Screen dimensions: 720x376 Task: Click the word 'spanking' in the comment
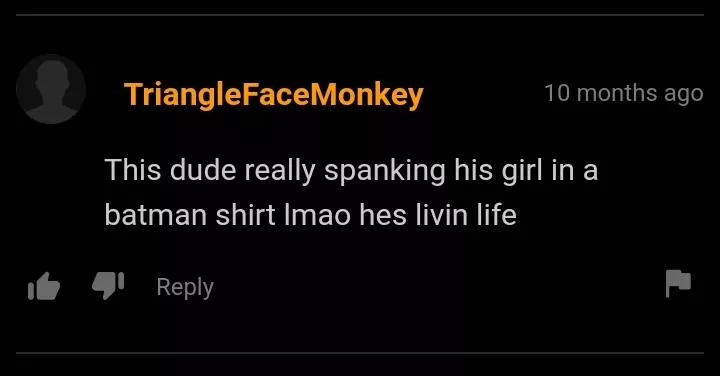(385, 172)
